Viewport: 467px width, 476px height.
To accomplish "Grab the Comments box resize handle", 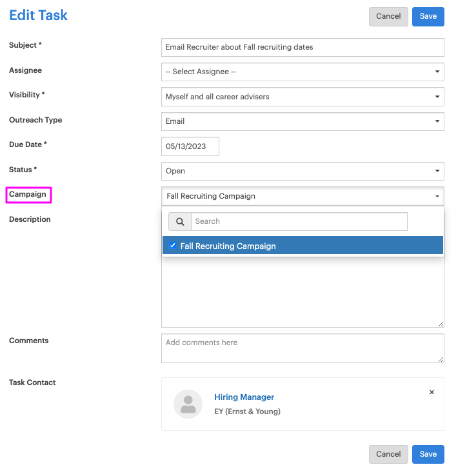I will click(x=441, y=360).
